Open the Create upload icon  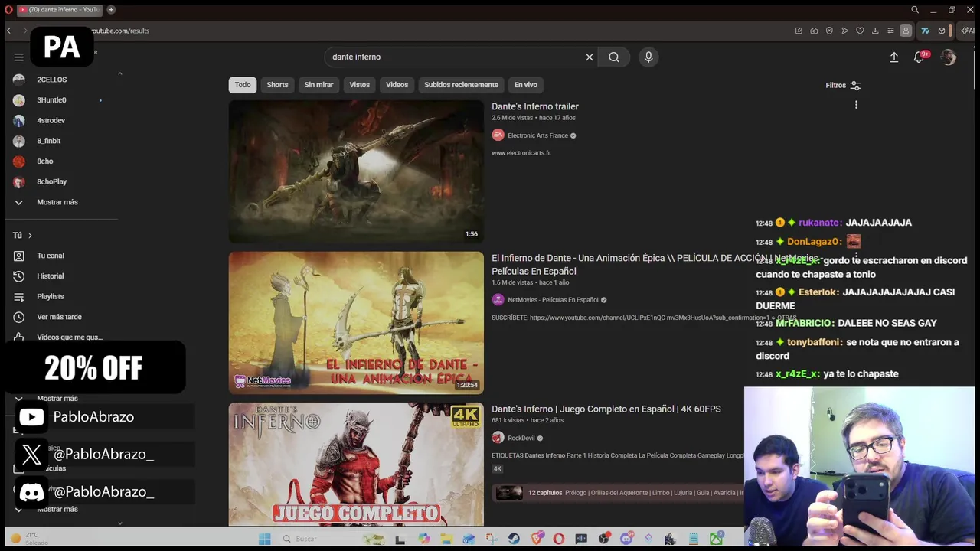(x=893, y=57)
